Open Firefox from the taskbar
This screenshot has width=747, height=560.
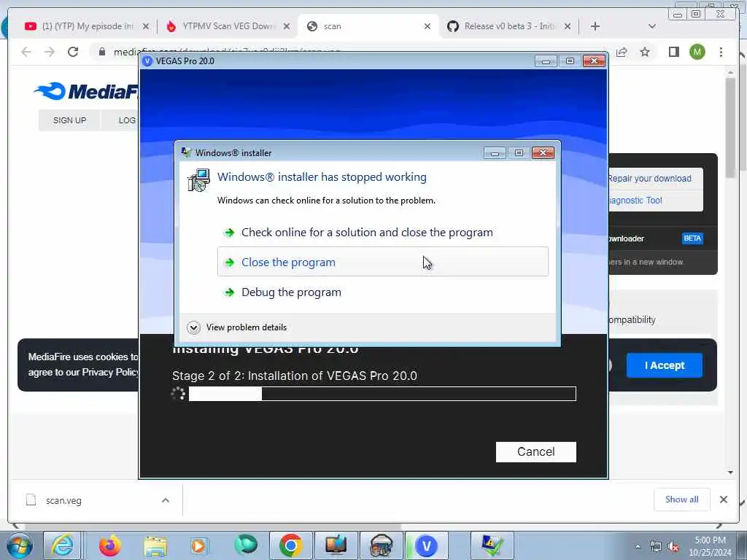tap(110, 545)
